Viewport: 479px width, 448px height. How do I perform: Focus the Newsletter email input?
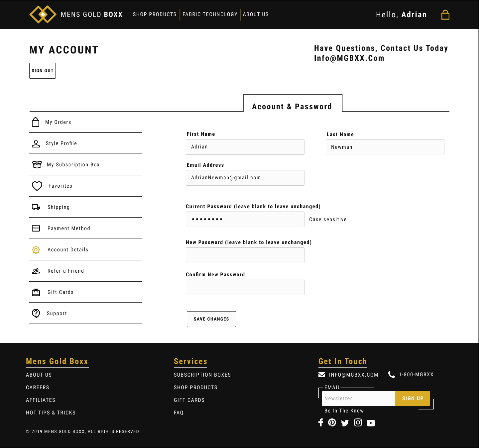pos(358,399)
